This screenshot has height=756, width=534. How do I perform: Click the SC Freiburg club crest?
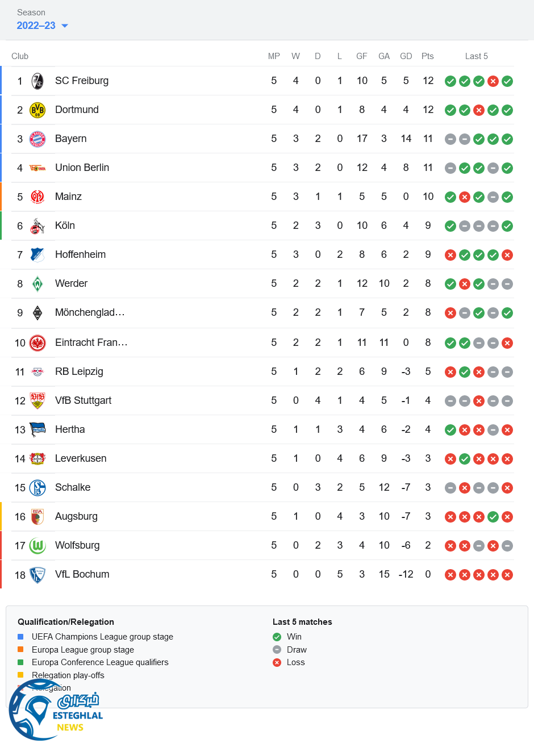[x=37, y=81]
